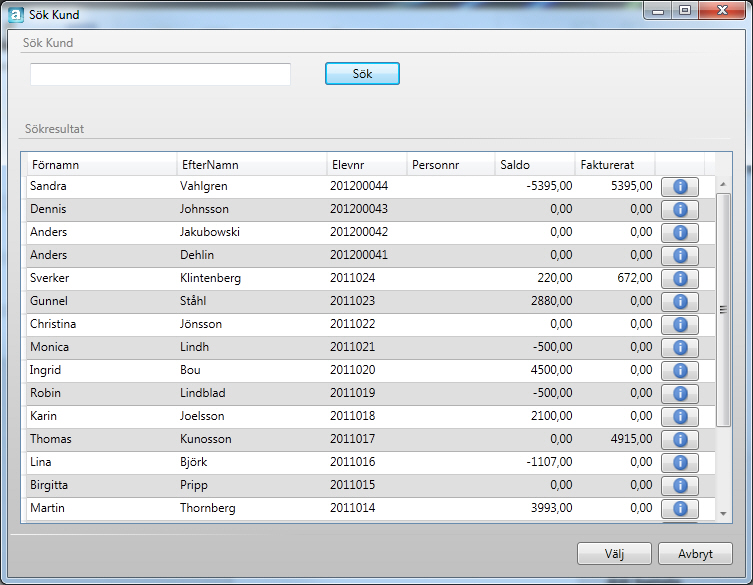Select Saldo value 2880,00

pyautogui.click(x=551, y=301)
